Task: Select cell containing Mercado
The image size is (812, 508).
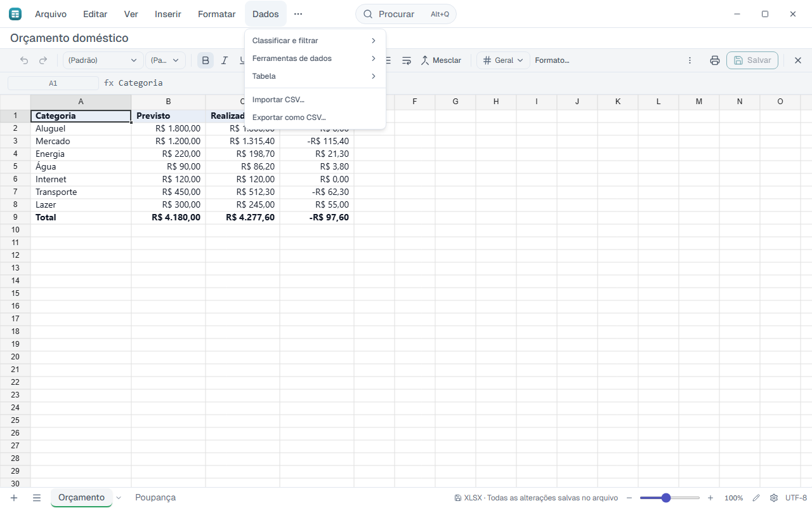Action: pyautogui.click(x=81, y=141)
